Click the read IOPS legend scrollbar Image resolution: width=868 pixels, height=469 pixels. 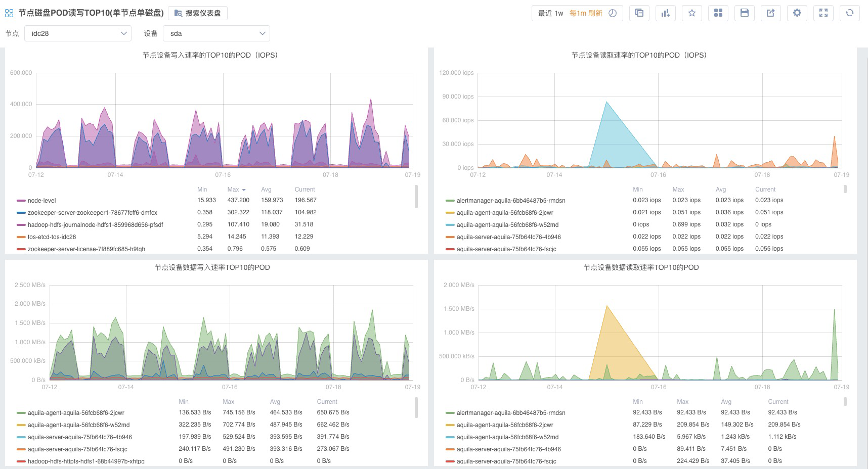coord(845,189)
